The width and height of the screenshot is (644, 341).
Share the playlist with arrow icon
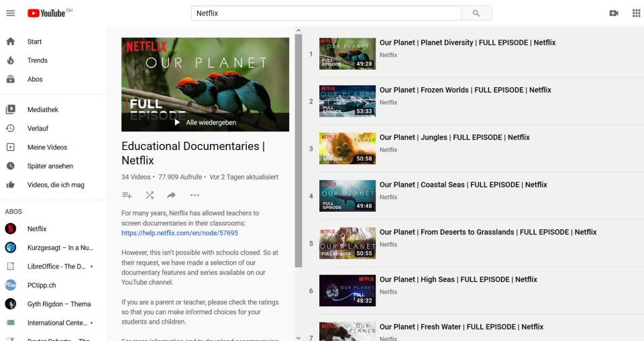[x=171, y=196]
